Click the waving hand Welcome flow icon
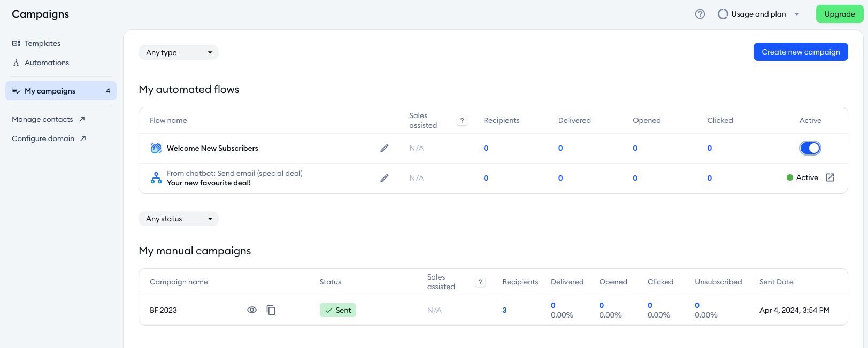Screen dimensions: 868x348 point(156,148)
